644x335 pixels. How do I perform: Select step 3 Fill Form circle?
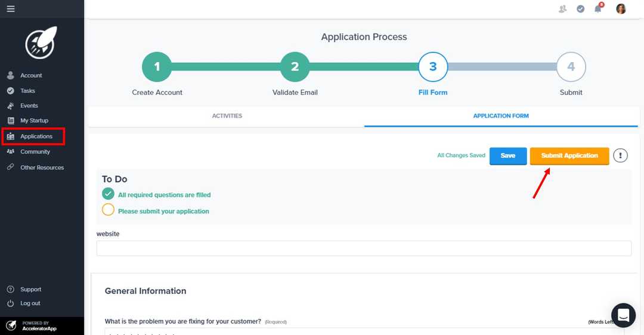[x=433, y=67]
